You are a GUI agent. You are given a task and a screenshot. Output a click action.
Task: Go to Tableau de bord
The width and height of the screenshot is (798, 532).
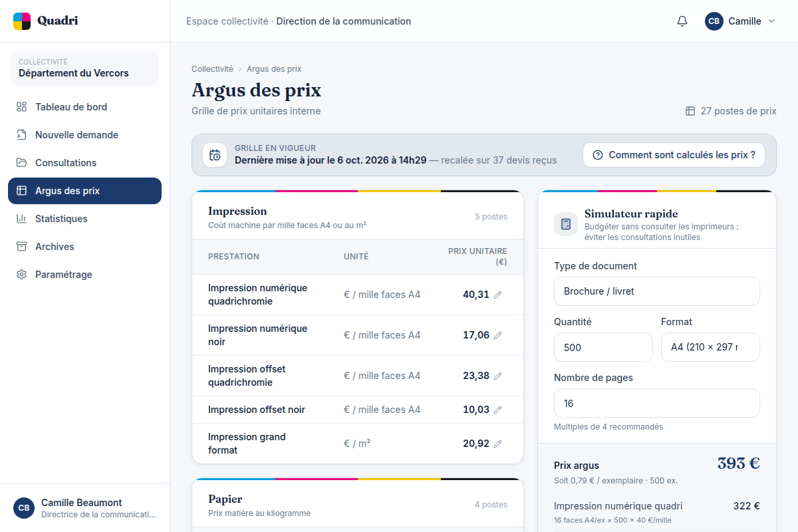point(84,107)
